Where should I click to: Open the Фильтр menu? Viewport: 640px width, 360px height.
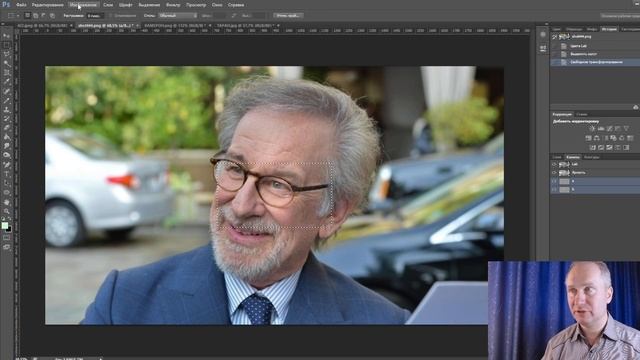coord(173,5)
